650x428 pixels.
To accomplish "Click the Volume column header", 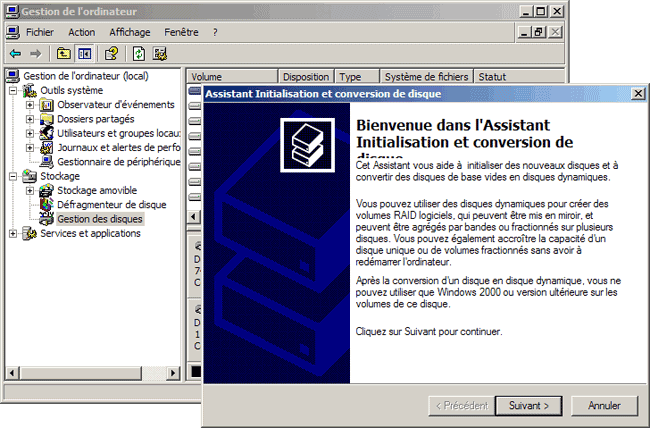I will point(230,76).
